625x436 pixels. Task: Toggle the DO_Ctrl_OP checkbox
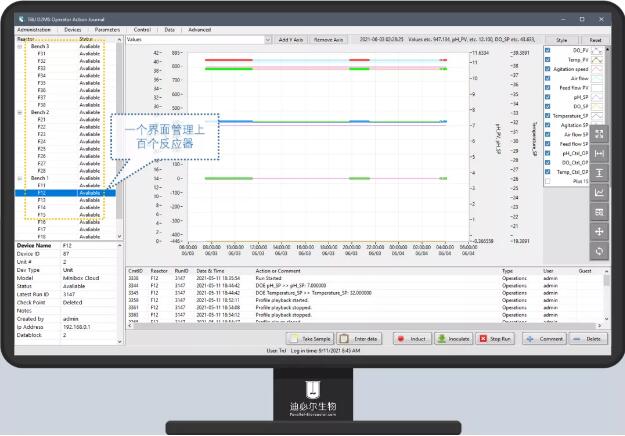[548, 162]
